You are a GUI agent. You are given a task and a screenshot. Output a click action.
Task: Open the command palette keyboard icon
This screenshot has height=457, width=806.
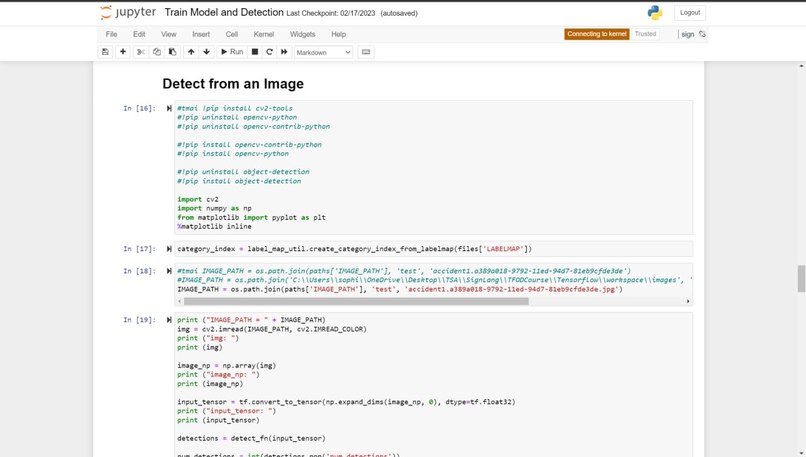pos(366,52)
